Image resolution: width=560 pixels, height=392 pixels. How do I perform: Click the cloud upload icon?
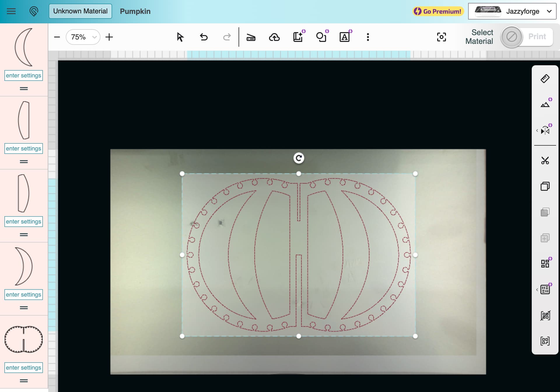coord(274,37)
